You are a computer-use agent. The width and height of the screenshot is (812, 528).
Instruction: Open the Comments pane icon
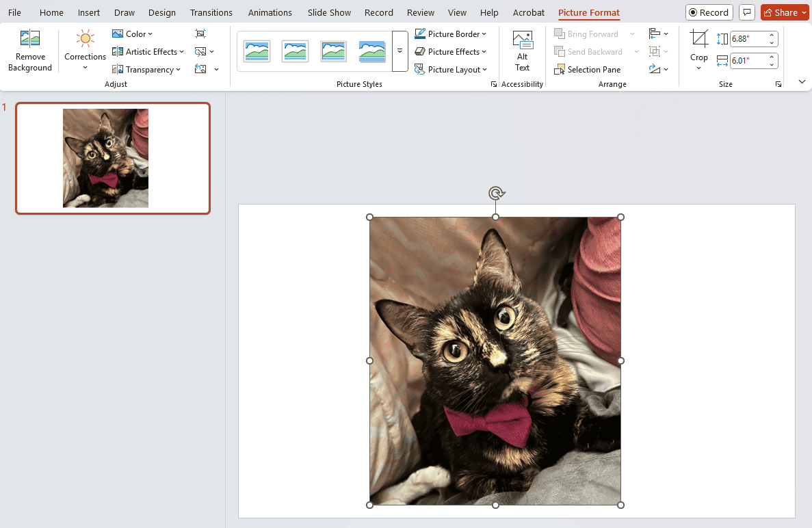(747, 12)
